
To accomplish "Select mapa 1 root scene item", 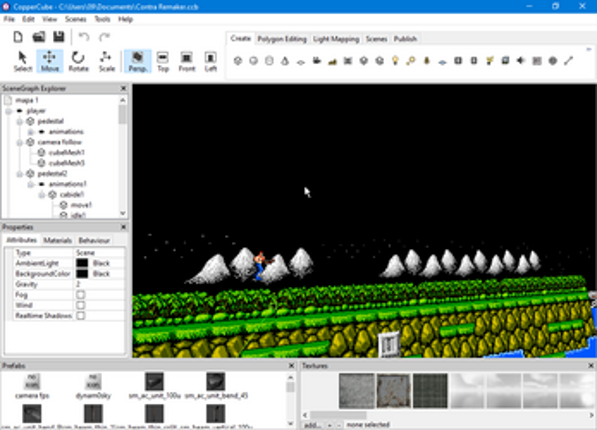I will [x=27, y=101].
